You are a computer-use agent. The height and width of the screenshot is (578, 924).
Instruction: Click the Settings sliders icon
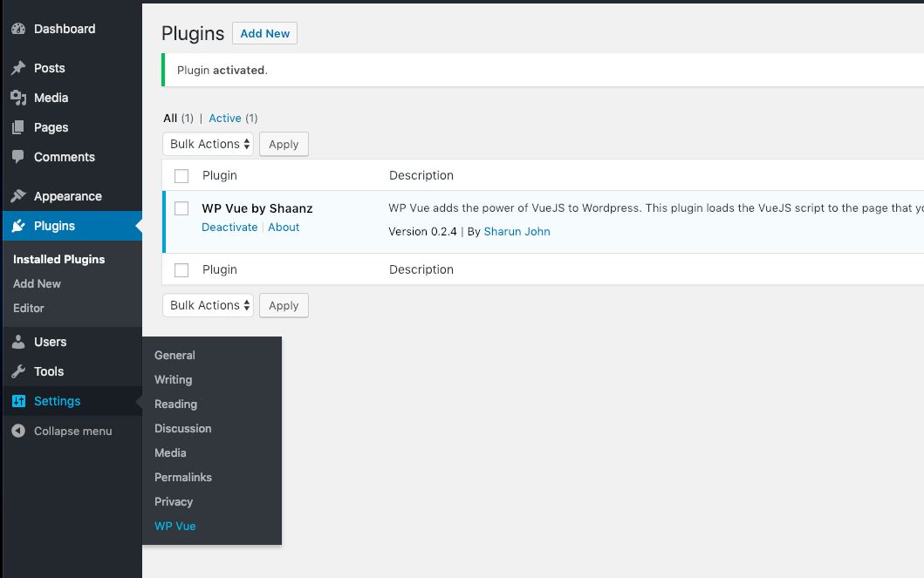tap(18, 401)
